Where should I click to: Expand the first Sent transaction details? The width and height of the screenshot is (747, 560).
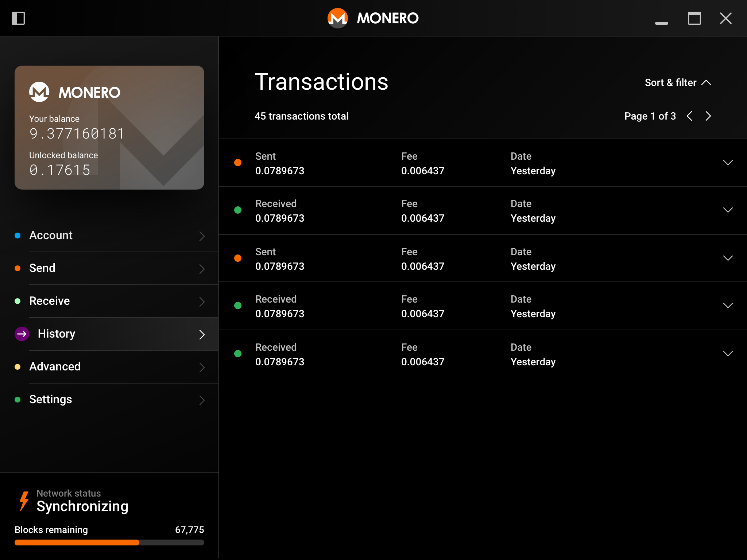point(728,163)
